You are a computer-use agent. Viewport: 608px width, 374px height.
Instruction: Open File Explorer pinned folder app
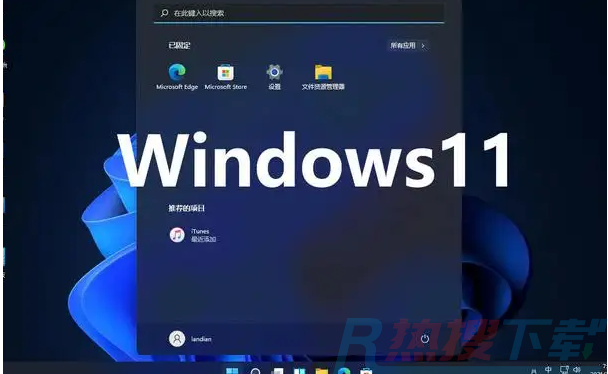tap(323, 77)
